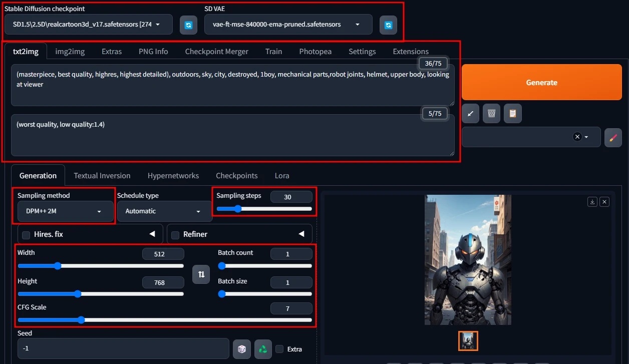Screen dimensions: 629x364
Task: Refresh the Stable Diffusion checkpoint list
Action: tap(188, 25)
